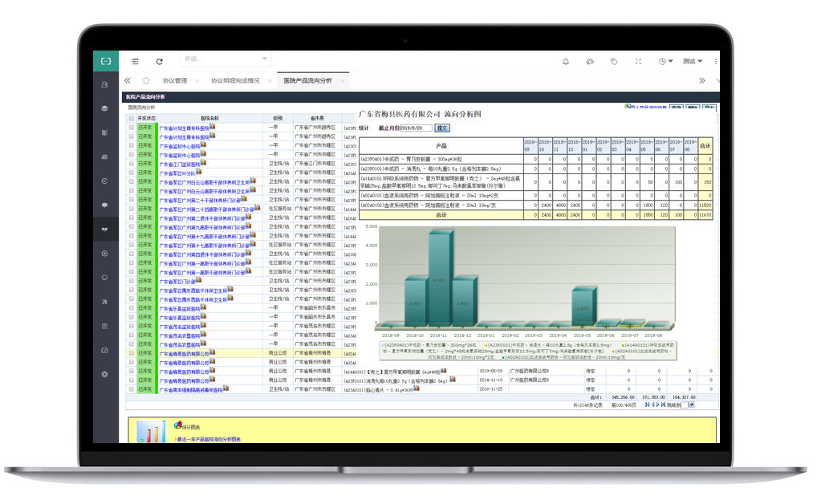Open the settings gear icon in the sidebar
Image resolution: width=817 pixels, height=504 pixels.
[104, 374]
